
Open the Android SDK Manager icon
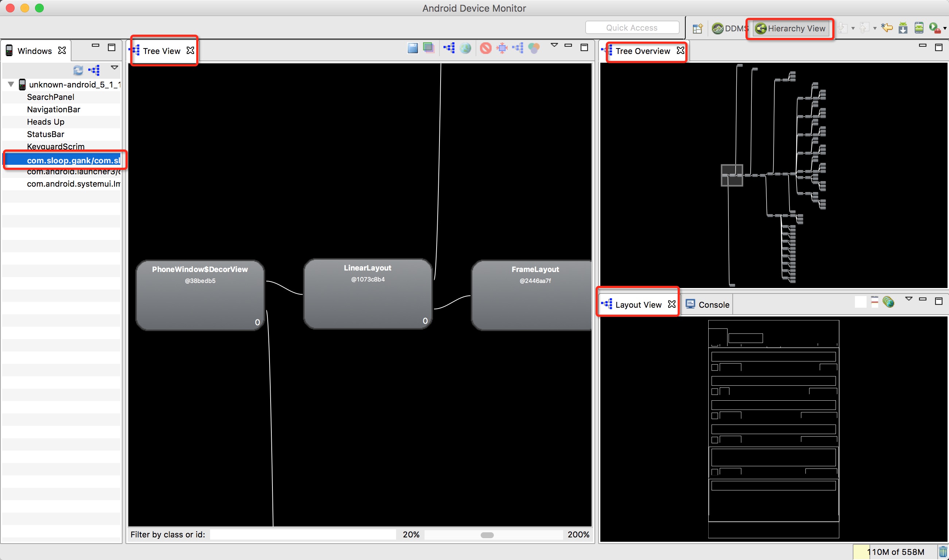pos(903,28)
